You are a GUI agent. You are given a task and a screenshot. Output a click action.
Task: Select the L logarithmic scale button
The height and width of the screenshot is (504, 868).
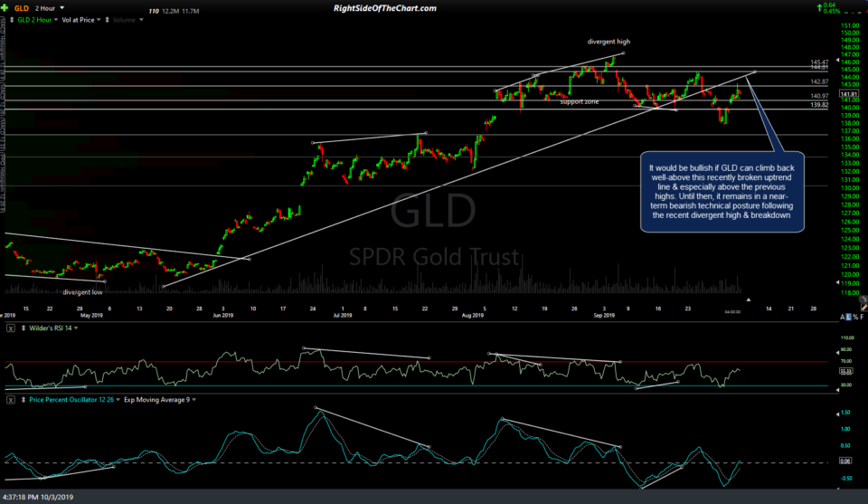(849, 317)
